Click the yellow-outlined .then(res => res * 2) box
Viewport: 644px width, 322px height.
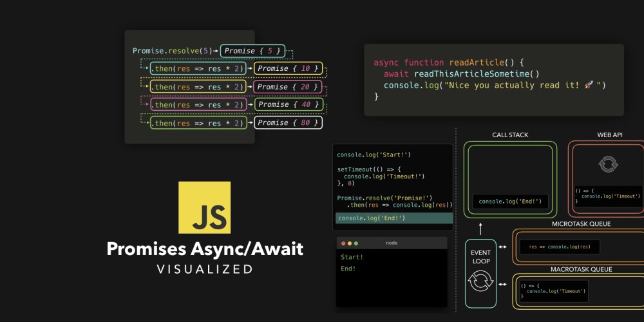(x=198, y=87)
